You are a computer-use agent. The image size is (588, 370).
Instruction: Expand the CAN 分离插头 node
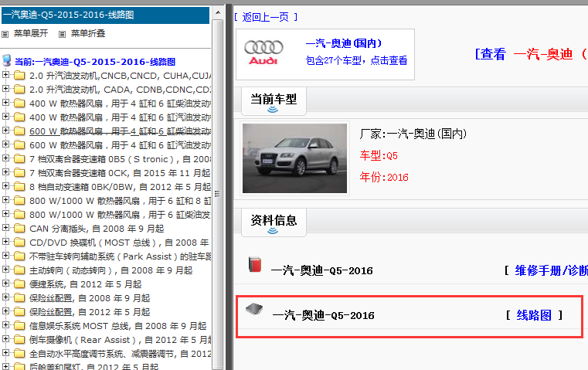click(5, 227)
